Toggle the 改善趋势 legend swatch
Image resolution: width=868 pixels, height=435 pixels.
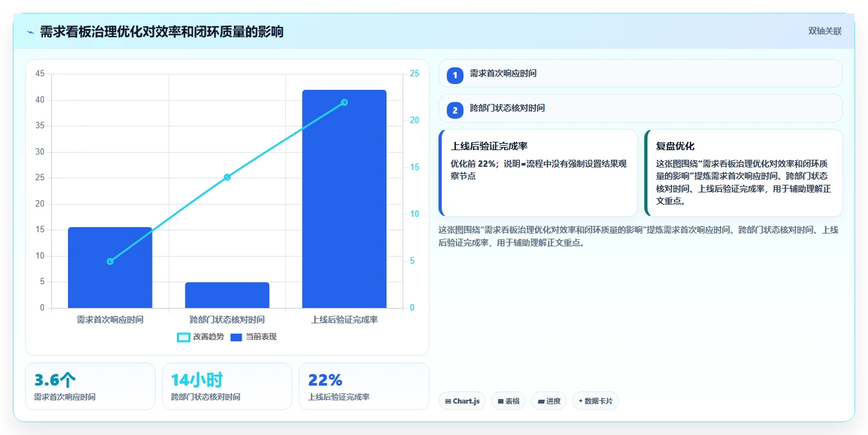(183, 337)
